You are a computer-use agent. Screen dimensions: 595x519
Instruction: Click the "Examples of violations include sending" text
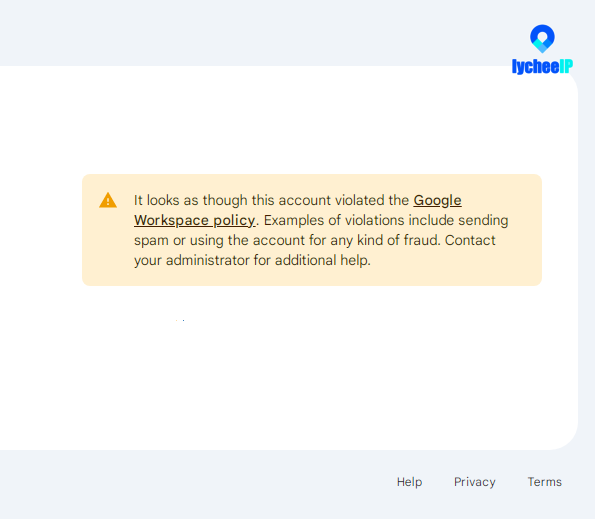386,220
